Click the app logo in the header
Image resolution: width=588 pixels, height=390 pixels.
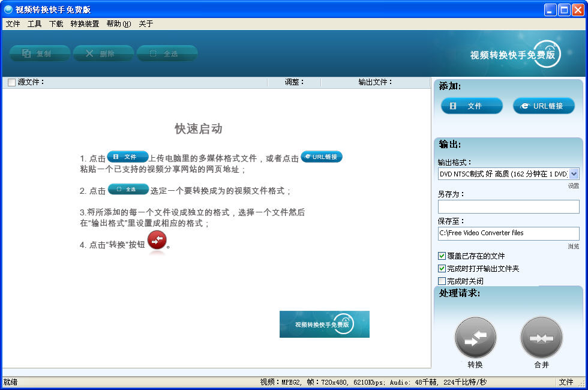[515, 55]
